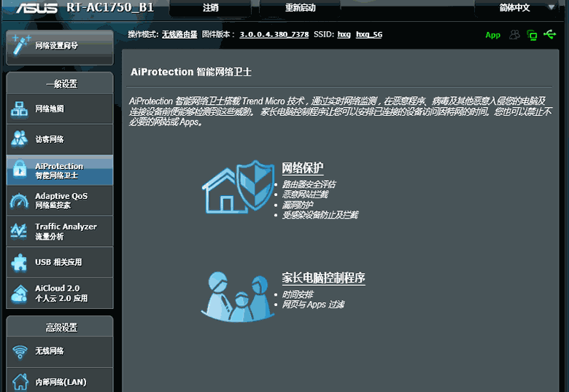The width and height of the screenshot is (569, 392).
Task: Click the green App link
Action: tap(493, 35)
